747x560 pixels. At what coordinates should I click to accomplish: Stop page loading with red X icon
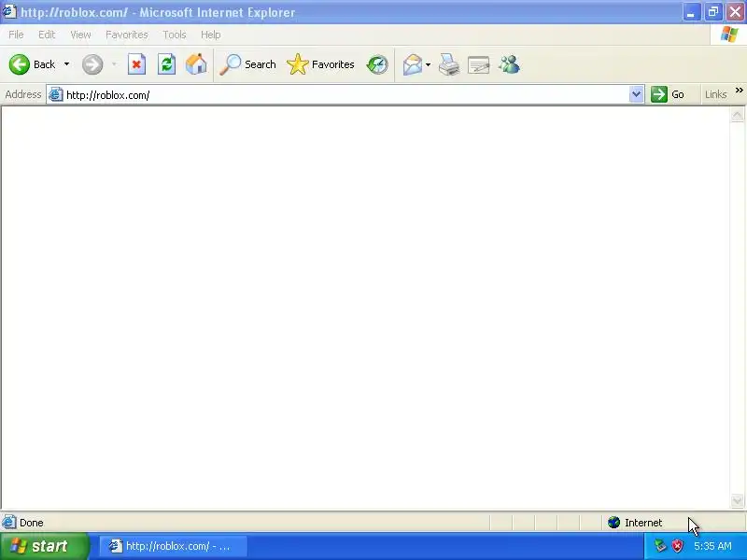(136, 64)
